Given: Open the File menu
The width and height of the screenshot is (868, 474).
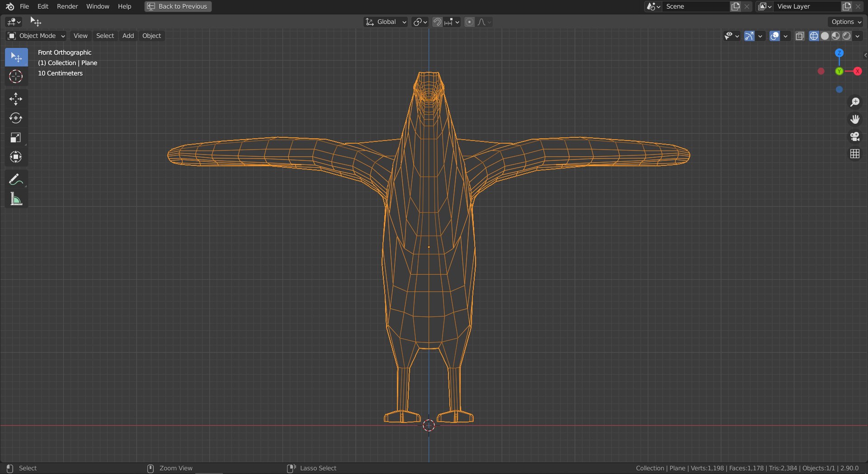Looking at the screenshot, I should [x=24, y=6].
